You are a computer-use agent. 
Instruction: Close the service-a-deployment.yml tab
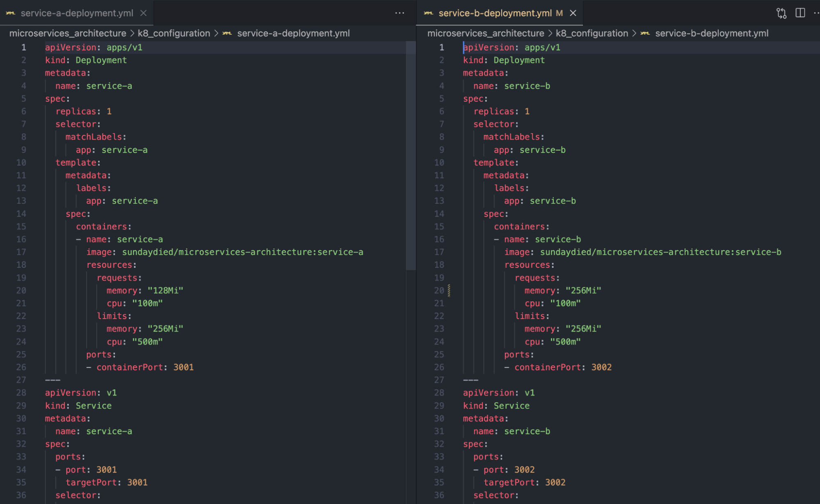(x=144, y=13)
